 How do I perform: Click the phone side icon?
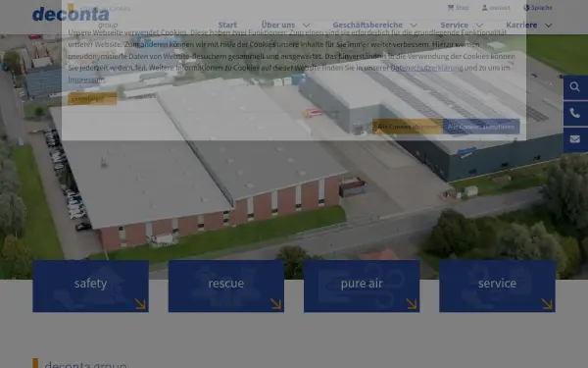point(575,113)
